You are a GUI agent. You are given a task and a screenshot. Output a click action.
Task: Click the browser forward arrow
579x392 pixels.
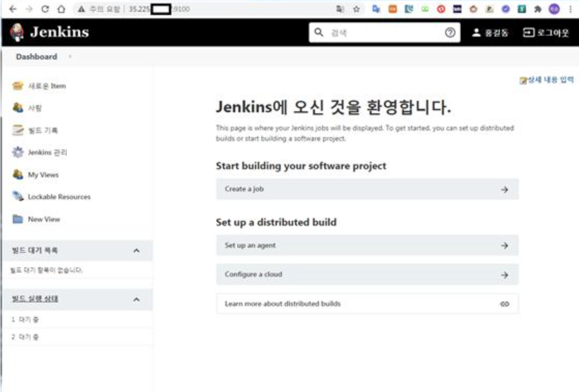[x=29, y=9]
